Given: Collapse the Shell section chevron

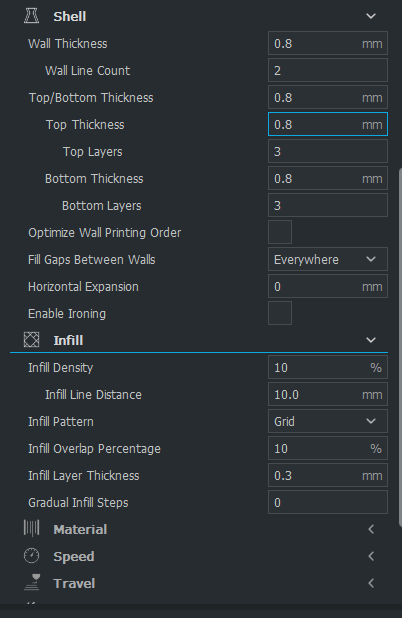Looking at the screenshot, I should click(x=371, y=16).
